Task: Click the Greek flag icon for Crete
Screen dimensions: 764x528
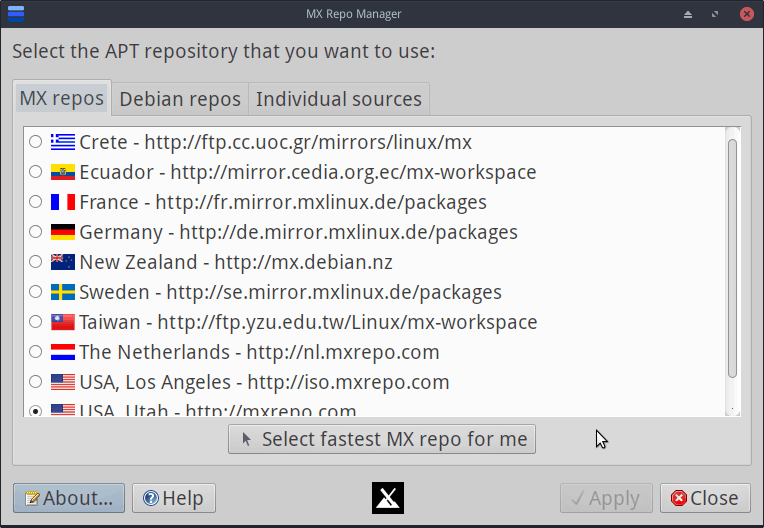Action: click(x=63, y=142)
